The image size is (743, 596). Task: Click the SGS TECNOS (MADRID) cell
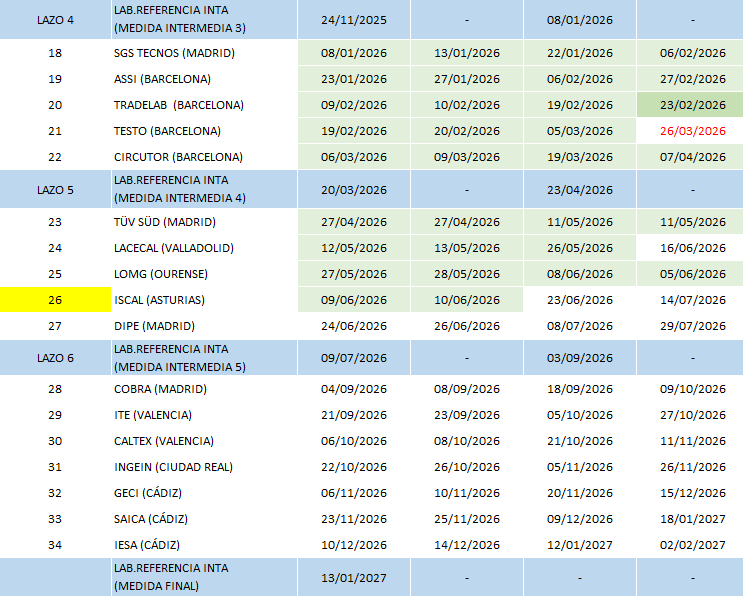(x=204, y=53)
